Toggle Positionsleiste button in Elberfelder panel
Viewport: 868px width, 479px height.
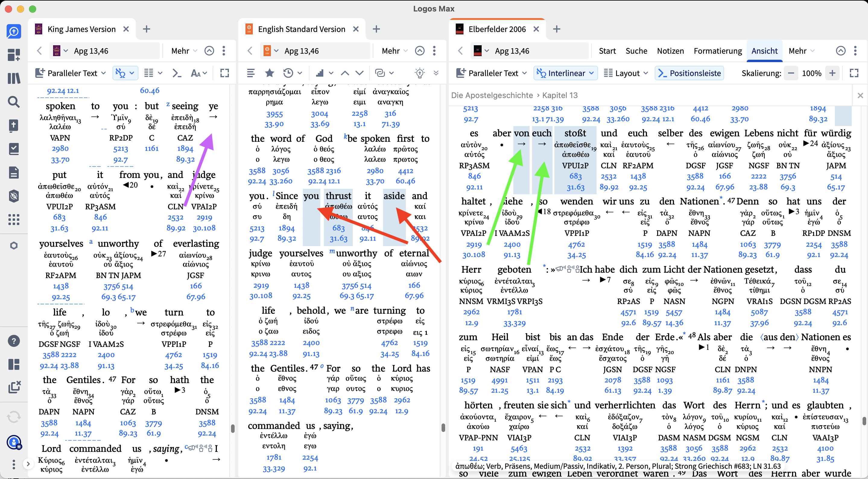click(x=689, y=73)
